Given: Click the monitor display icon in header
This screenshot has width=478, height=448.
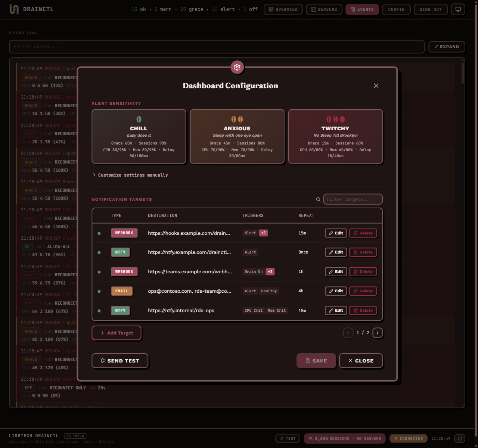Looking at the screenshot, I should pos(458,9).
